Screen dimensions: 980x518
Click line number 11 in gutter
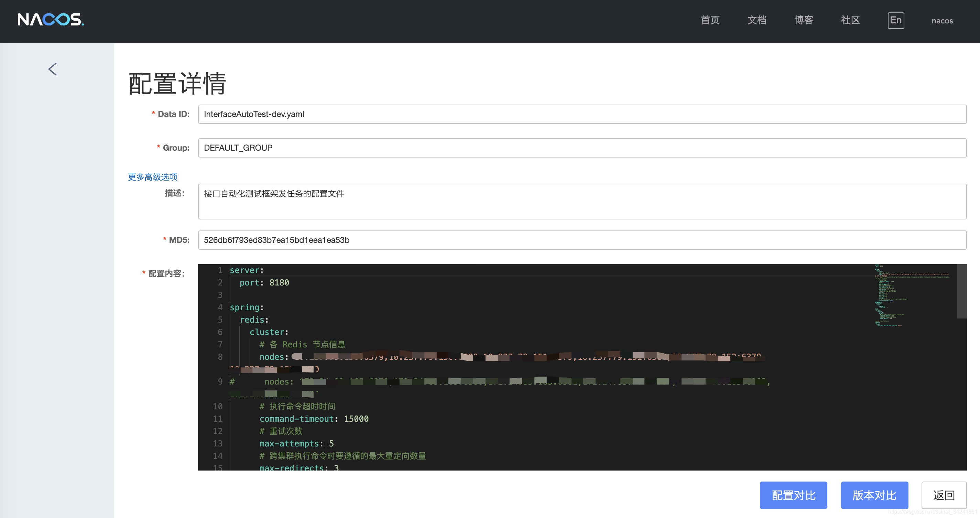pyautogui.click(x=218, y=419)
